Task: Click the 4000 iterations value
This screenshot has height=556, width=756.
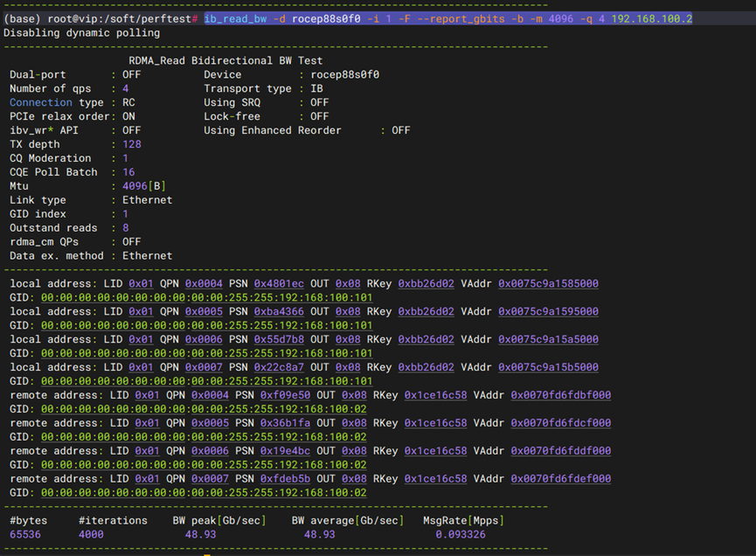Action: click(91, 534)
